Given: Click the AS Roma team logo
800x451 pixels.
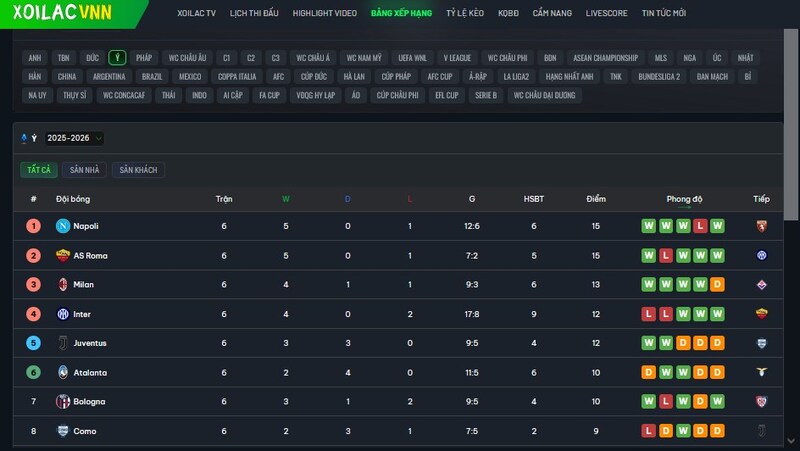Looking at the screenshot, I should click(63, 255).
